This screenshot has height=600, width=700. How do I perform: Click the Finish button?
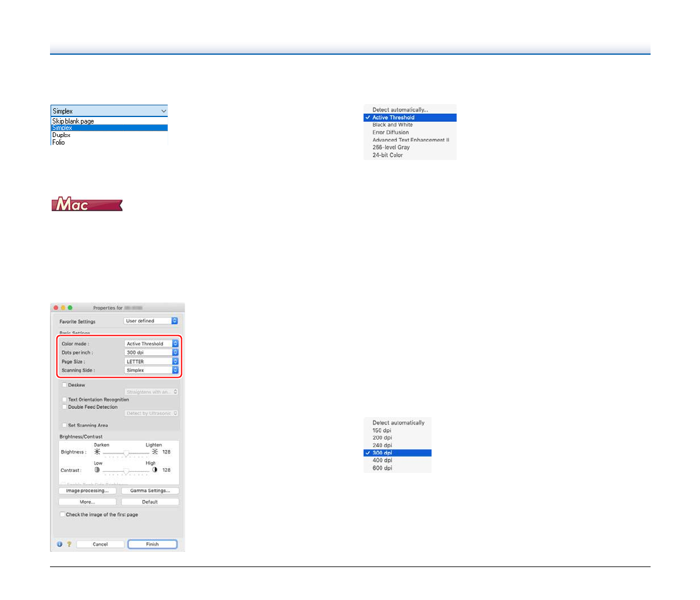152,545
